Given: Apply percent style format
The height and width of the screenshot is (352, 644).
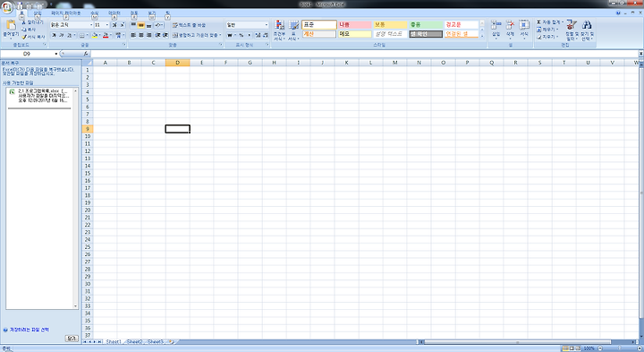Looking at the screenshot, I should 241,35.
